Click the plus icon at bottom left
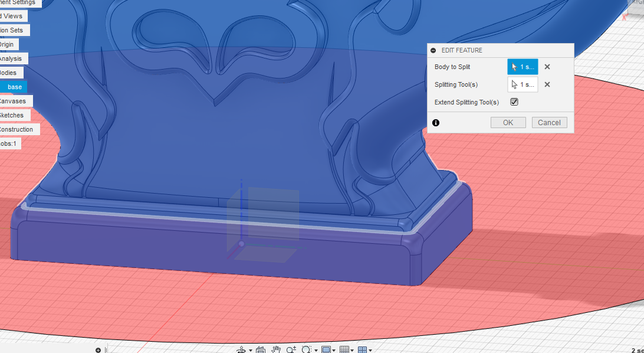 point(98,350)
